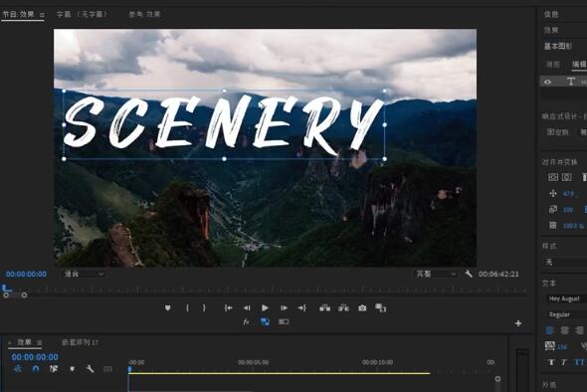This screenshot has width=587, height=392.
Task: Click the Lift button
Action: [324, 307]
